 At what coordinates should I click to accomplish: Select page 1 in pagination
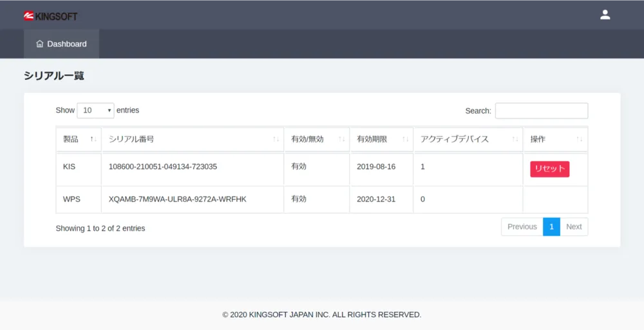click(x=551, y=227)
